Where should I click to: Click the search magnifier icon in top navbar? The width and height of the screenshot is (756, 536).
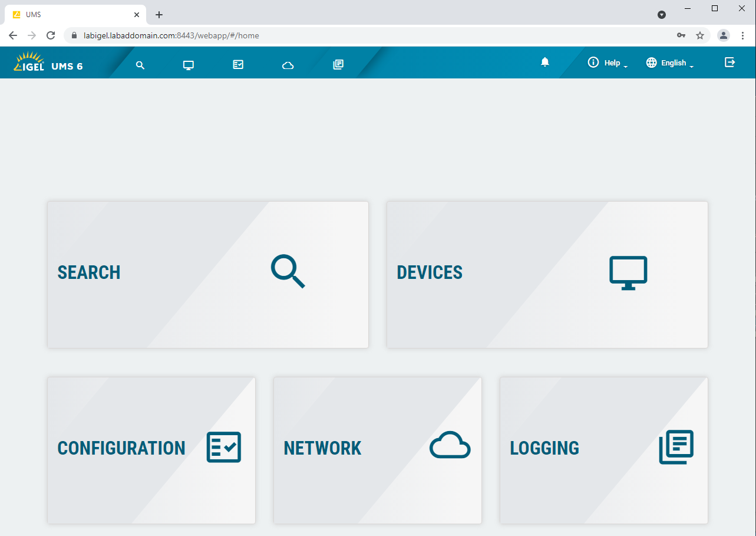pyautogui.click(x=140, y=65)
